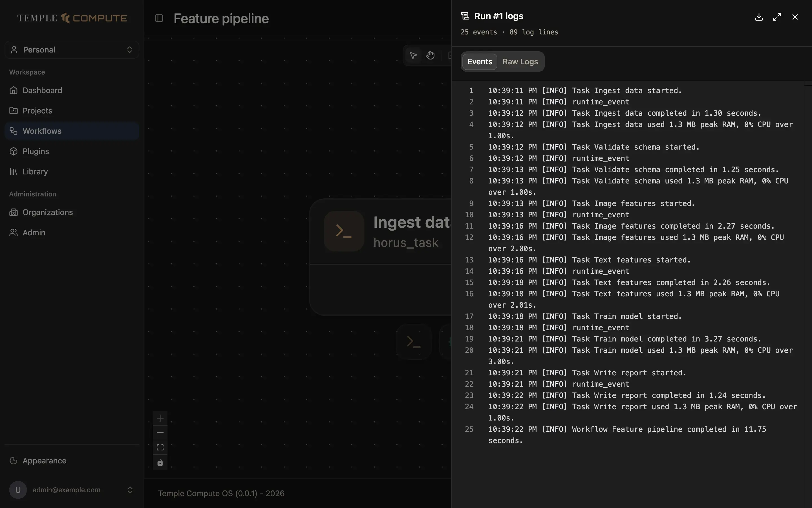The width and height of the screenshot is (812, 508).
Task: Click log line 'Task Validate schema started.'
Action: click(593, 147)
